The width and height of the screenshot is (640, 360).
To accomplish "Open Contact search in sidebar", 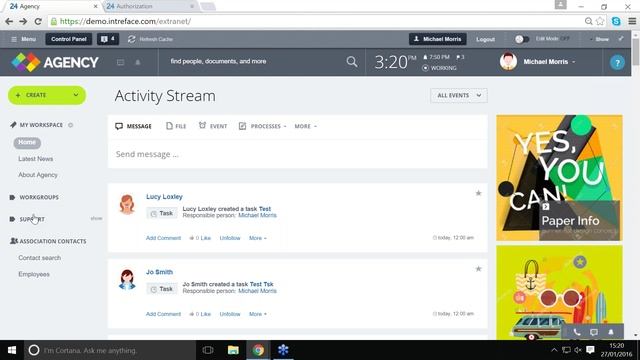I will tap(40, 258).
